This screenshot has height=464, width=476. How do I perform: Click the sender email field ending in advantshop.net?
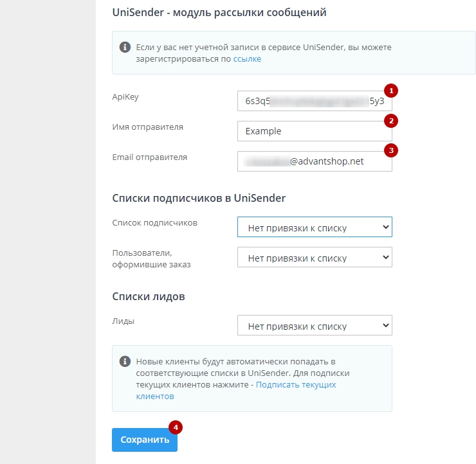point(314,161)
